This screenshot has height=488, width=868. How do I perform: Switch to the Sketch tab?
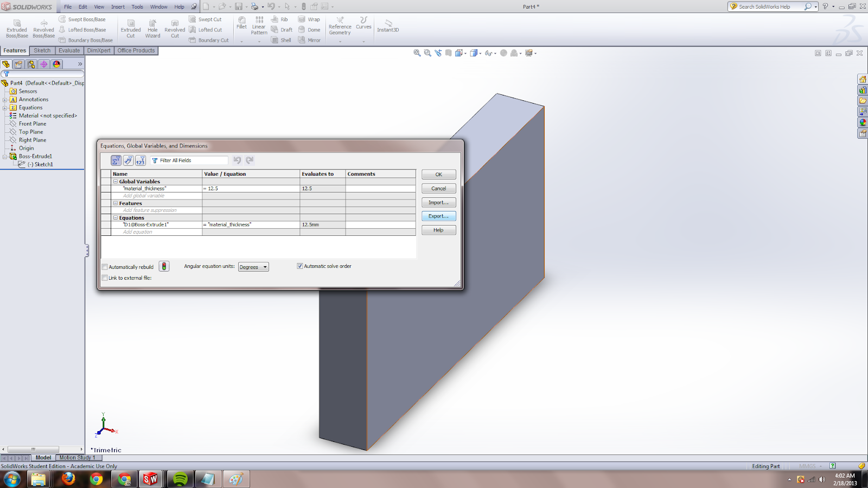[x=42, y=50]
